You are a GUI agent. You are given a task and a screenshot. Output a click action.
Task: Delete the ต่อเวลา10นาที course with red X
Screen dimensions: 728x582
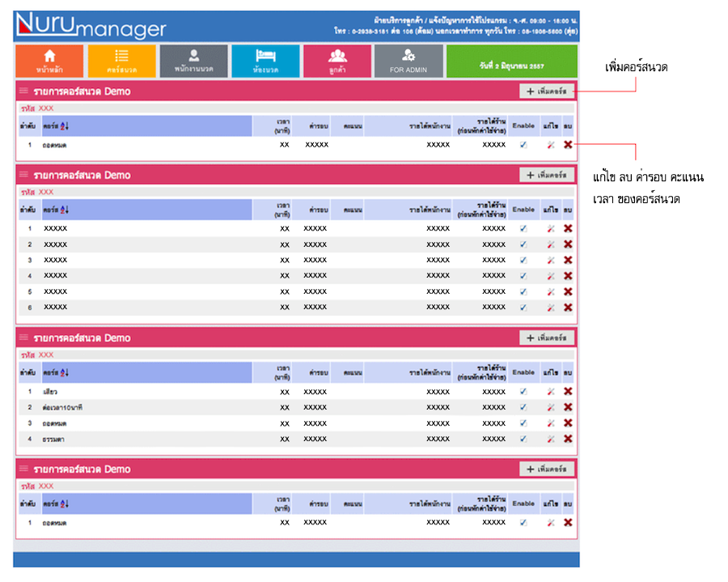(x=568, y=407)
